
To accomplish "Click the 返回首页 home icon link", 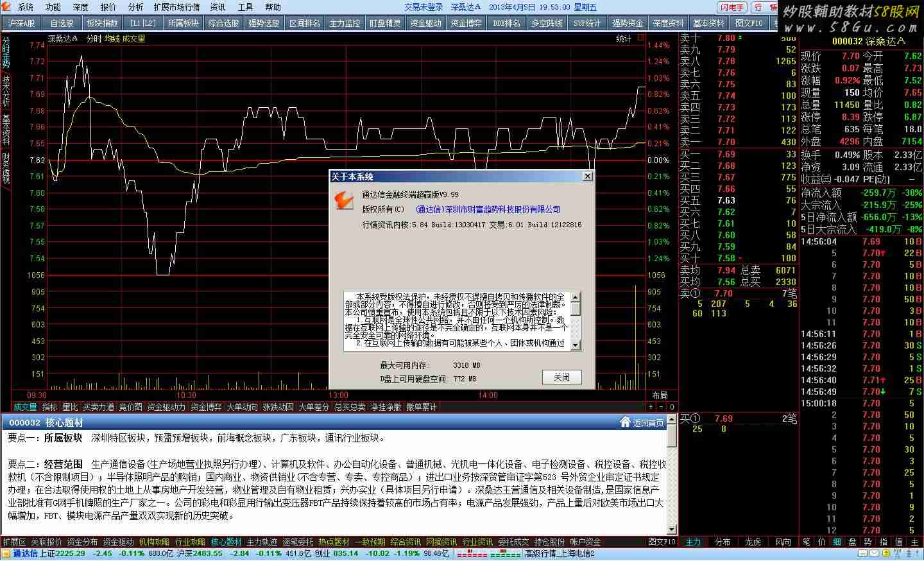I will click(x=642, y=422).
